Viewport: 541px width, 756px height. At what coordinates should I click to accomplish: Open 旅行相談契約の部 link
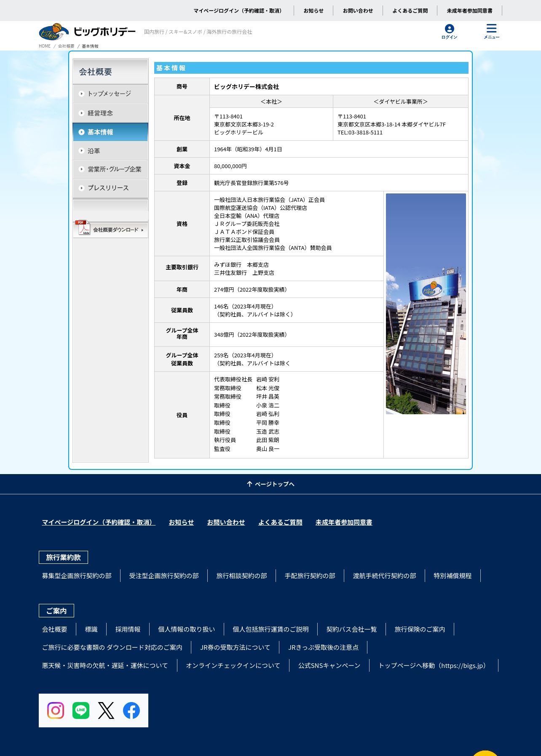[242, 576]
